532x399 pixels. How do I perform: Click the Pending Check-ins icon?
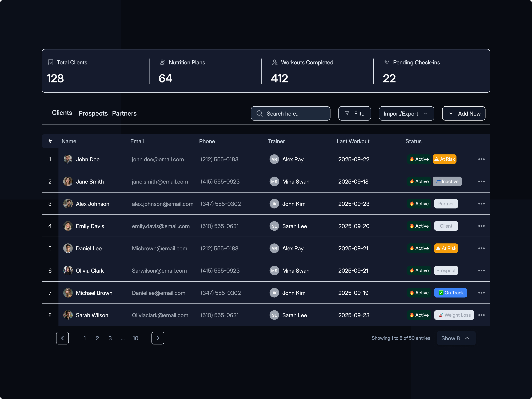[387, 62]
